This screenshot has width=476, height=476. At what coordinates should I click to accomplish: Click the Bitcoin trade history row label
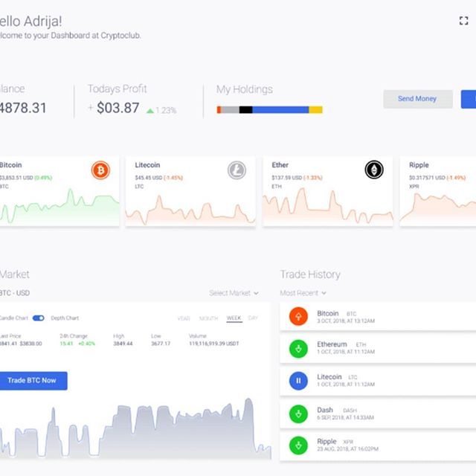(328, 313)
